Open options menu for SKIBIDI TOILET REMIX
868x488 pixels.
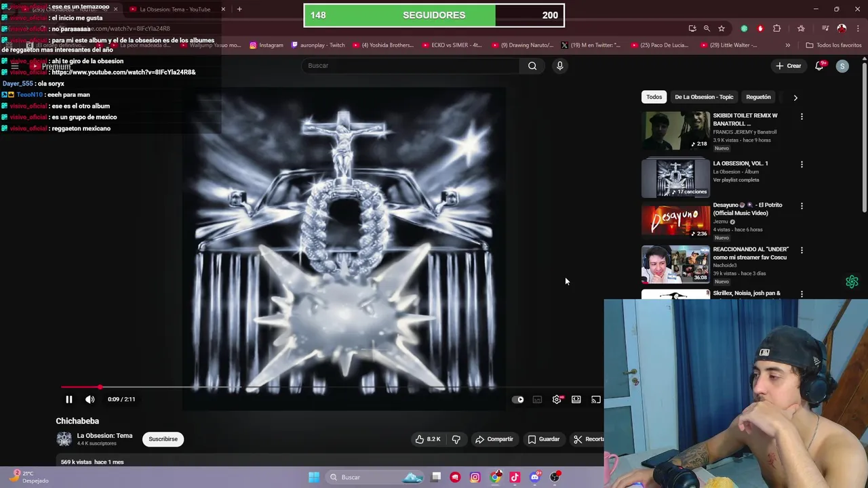802,117
